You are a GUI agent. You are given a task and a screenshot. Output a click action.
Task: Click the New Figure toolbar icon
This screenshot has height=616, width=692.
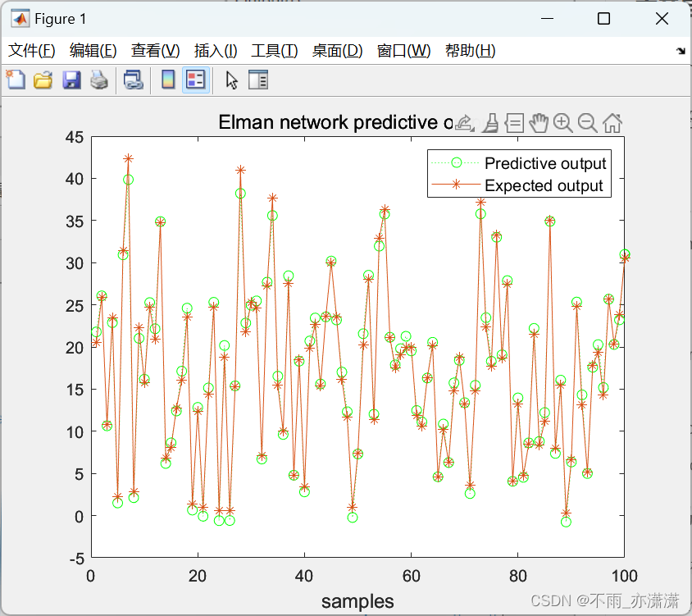(x=15, y=80)
